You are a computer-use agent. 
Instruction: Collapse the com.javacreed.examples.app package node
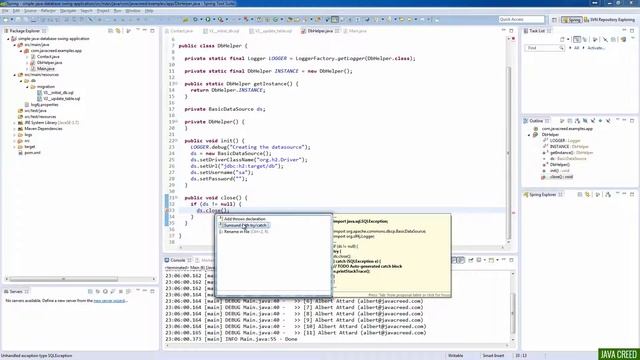coord(21,51)
